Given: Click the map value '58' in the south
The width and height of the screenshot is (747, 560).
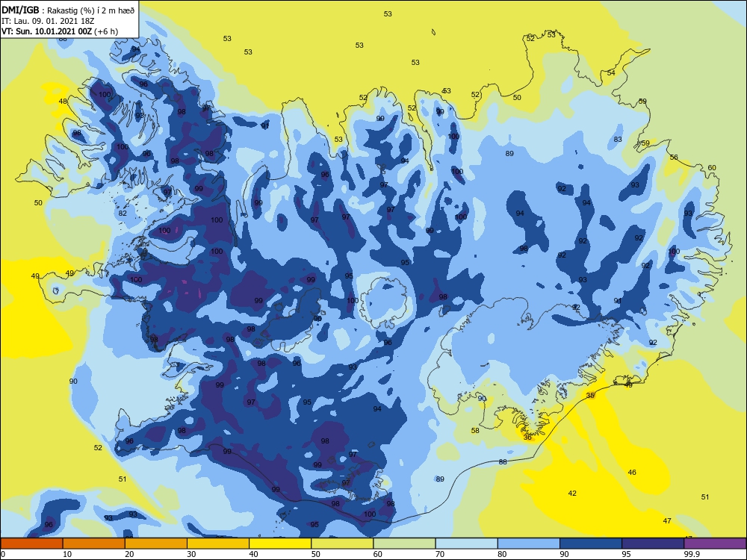Looking at the screenshot, I should [x=475, y=430].
